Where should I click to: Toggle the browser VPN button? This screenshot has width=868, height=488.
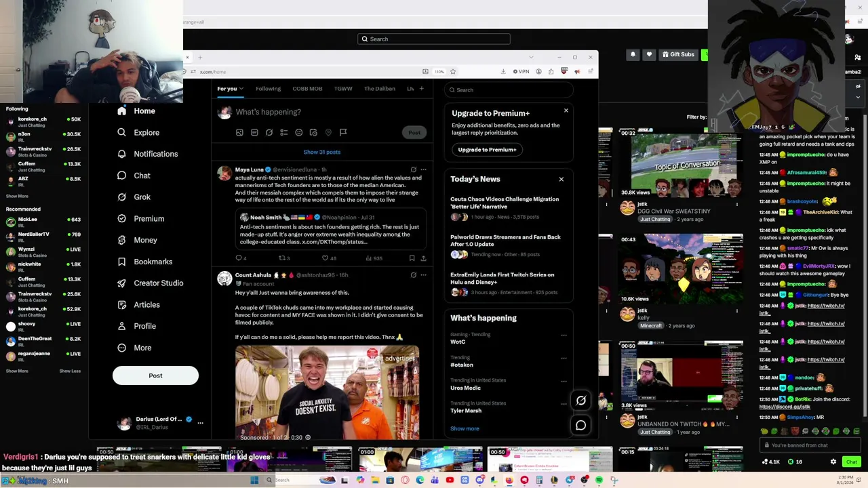(521, 71)
